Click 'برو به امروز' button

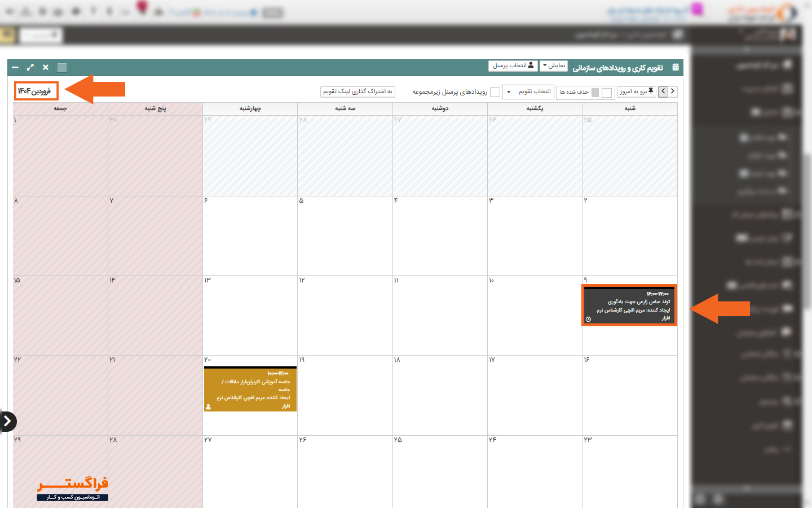637,91
